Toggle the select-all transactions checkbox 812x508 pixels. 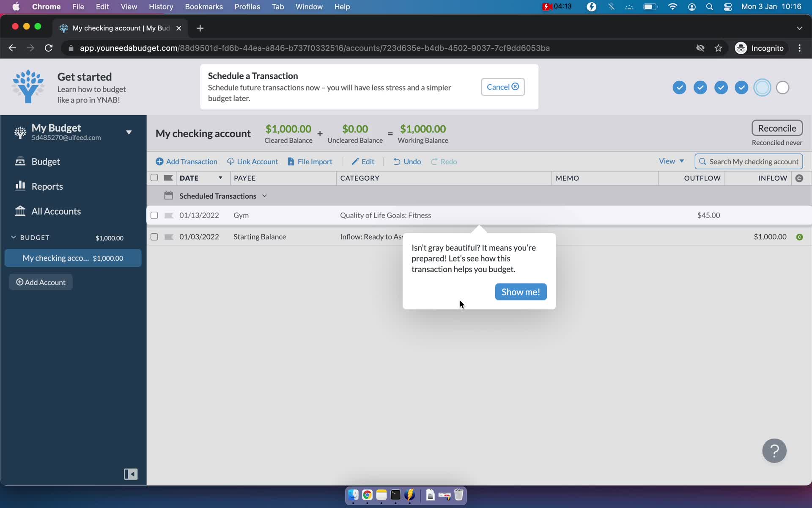coord(154,177)
